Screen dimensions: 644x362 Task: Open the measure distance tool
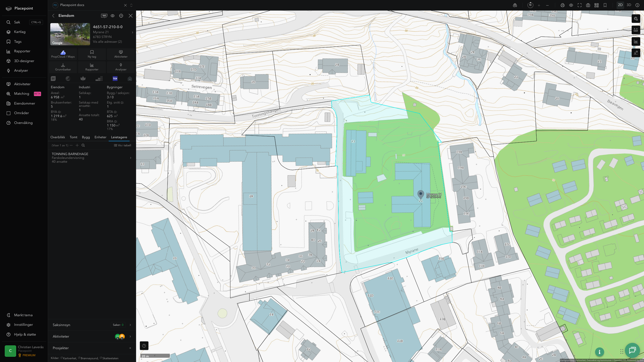click(x=636, y=30)
